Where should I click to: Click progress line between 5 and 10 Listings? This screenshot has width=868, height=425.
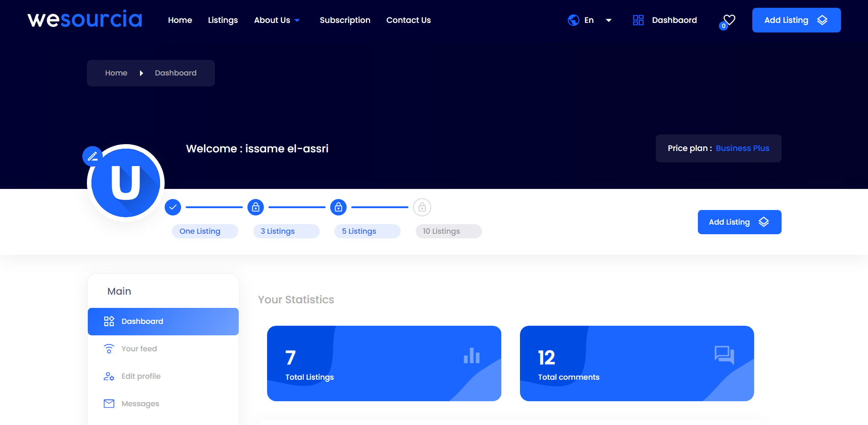(x=380, y=207)
